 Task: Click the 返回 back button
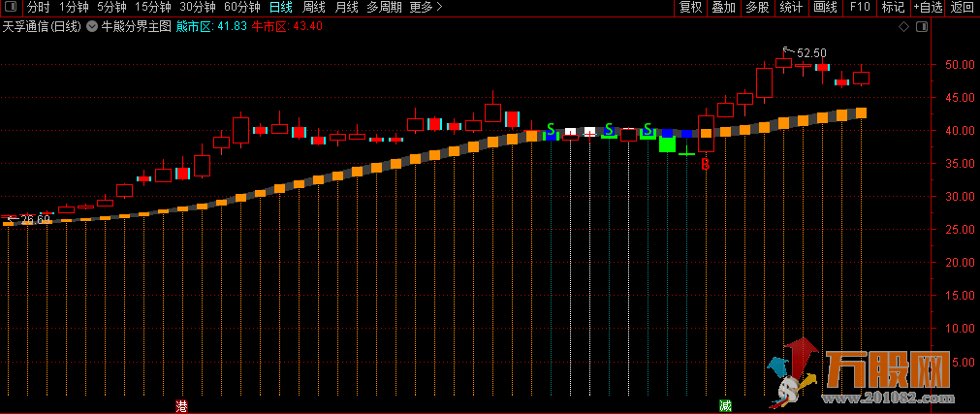pyautogui.click(x=963, y=7)
